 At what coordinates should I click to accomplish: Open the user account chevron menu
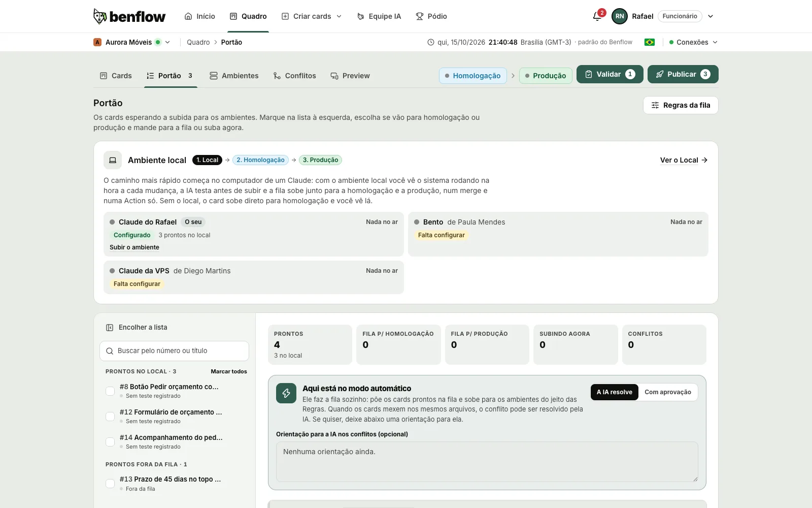point(710,16)
